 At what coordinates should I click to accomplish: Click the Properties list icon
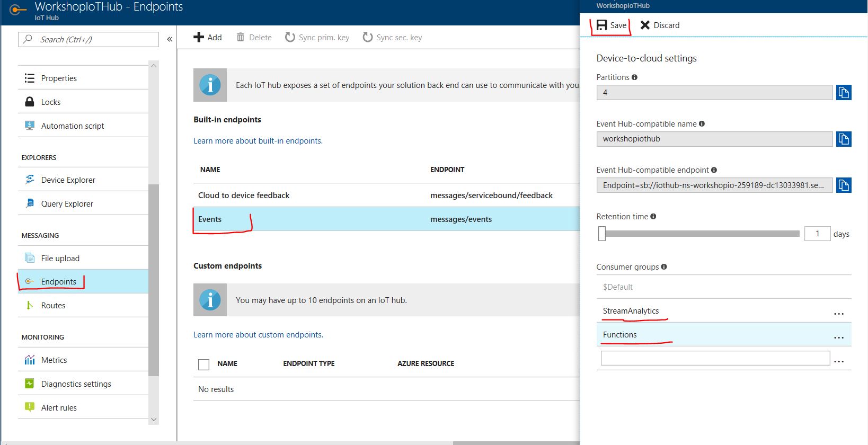30,78
